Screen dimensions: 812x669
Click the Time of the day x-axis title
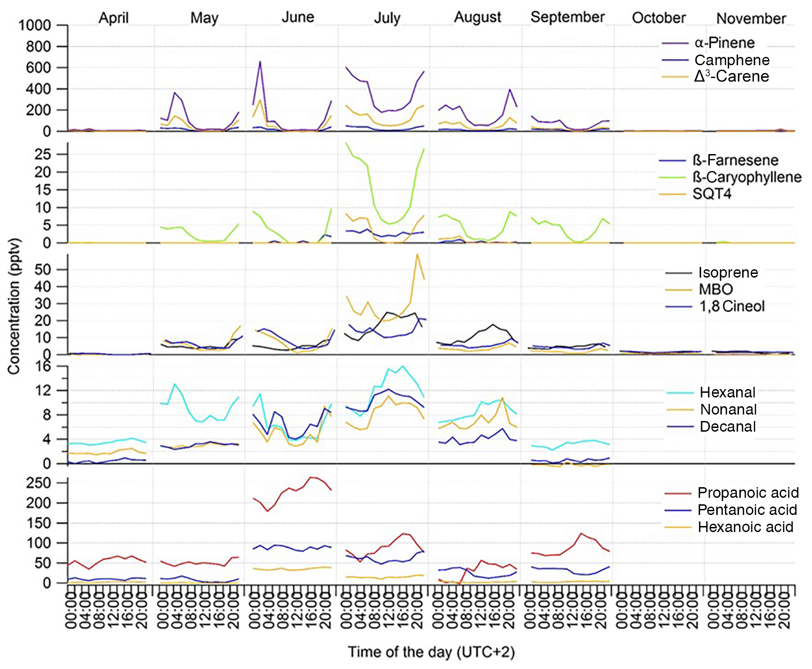coord(431,652)
